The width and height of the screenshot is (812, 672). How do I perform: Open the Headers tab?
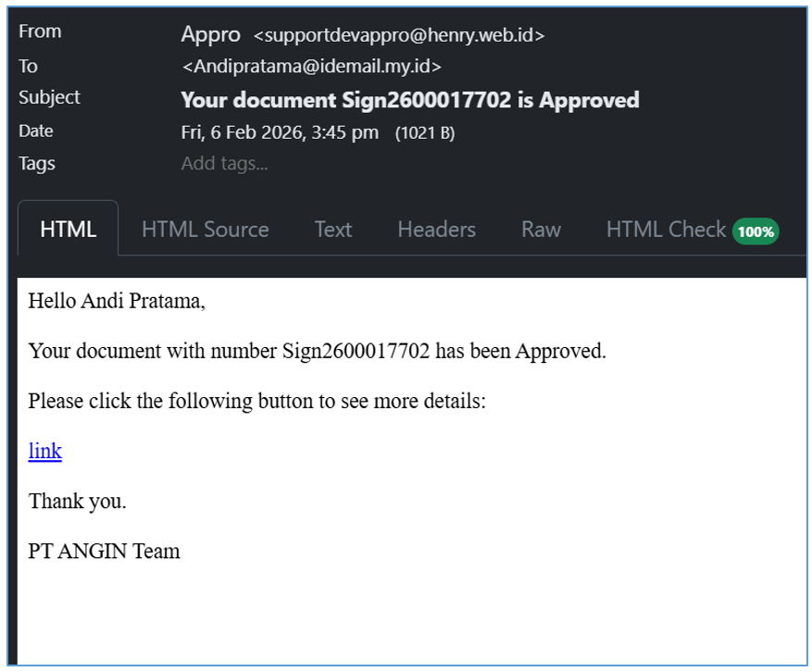click(x=436, y=230)
